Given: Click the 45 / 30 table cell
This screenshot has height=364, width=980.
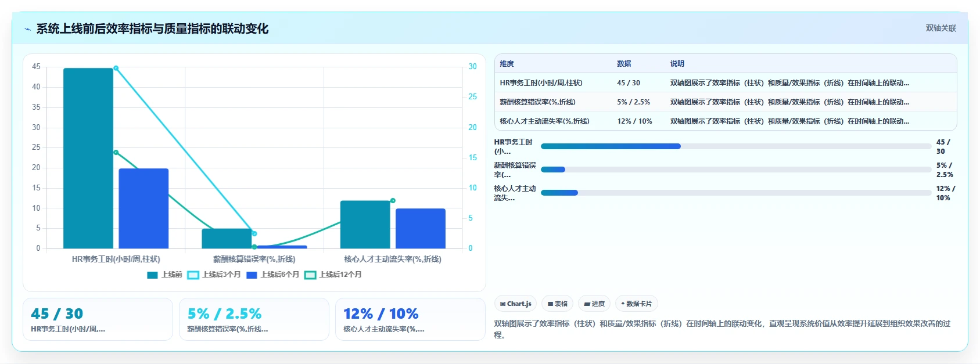Looking at the screenshot, I should (629, 83).
